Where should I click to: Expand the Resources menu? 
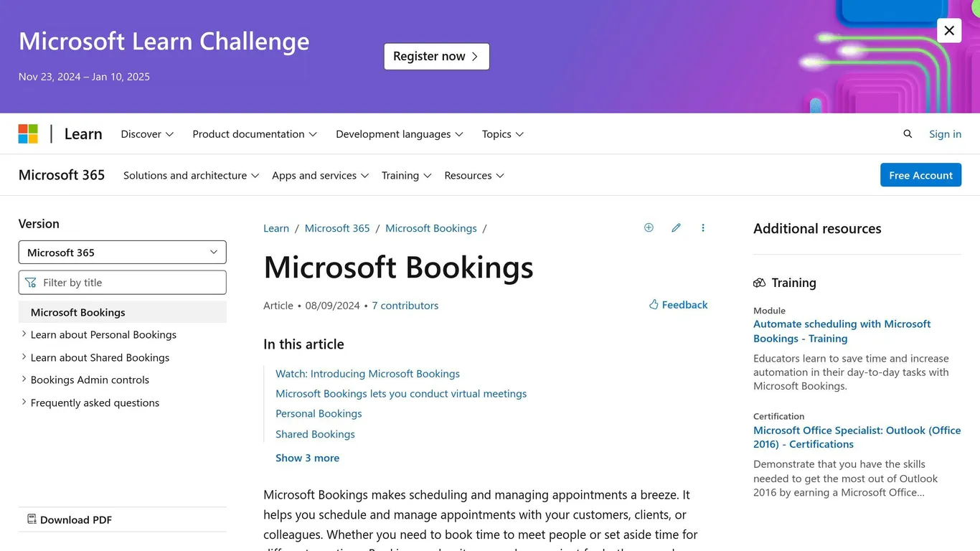(474, 175)
